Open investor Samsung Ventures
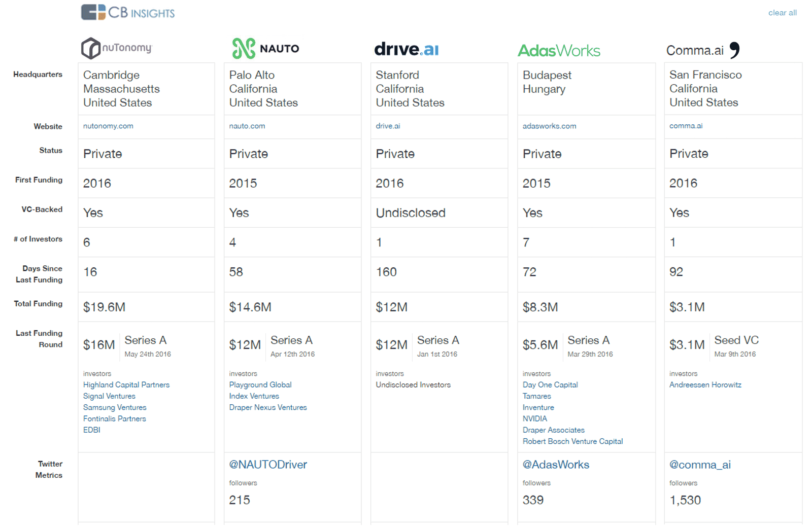The height and width of the screenshot is (529, 812). (x=115, y=407)
